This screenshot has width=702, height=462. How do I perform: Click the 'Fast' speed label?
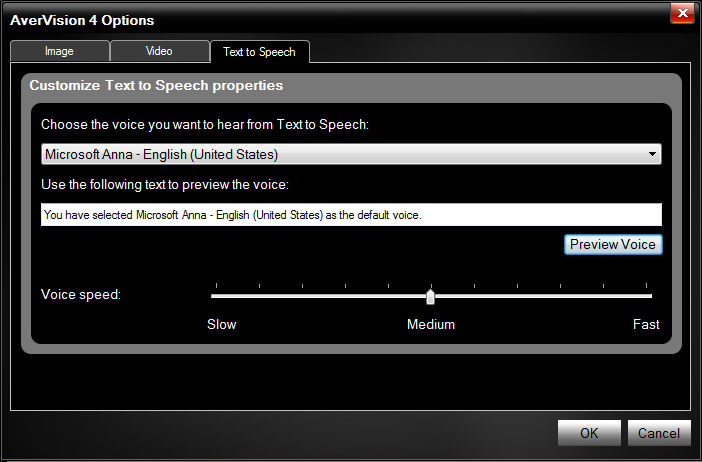646,324
